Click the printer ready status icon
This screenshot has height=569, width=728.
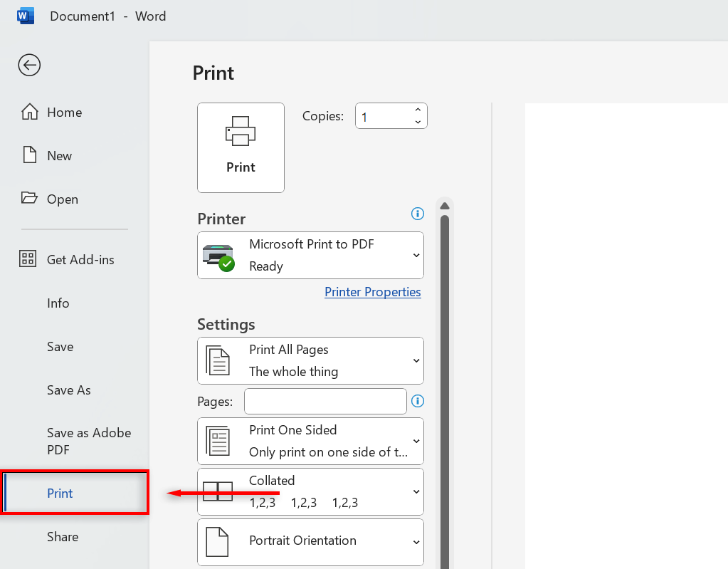click(218, 255)
